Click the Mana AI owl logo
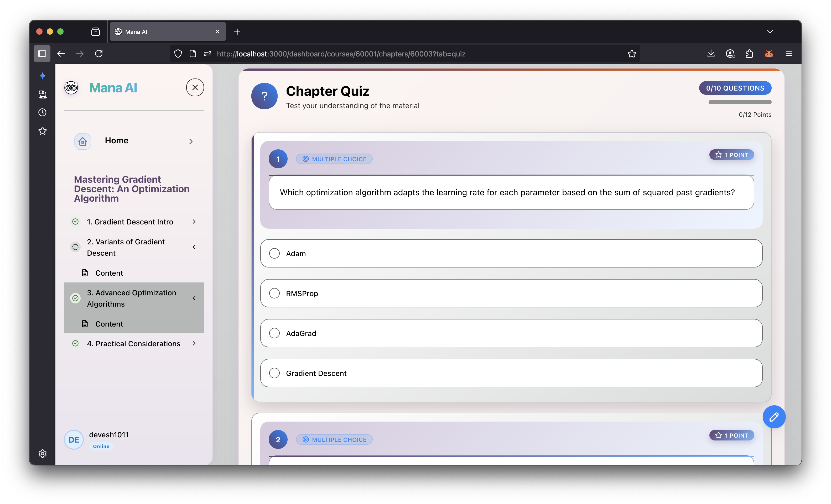831x504 pixels. tap(71, 88)
